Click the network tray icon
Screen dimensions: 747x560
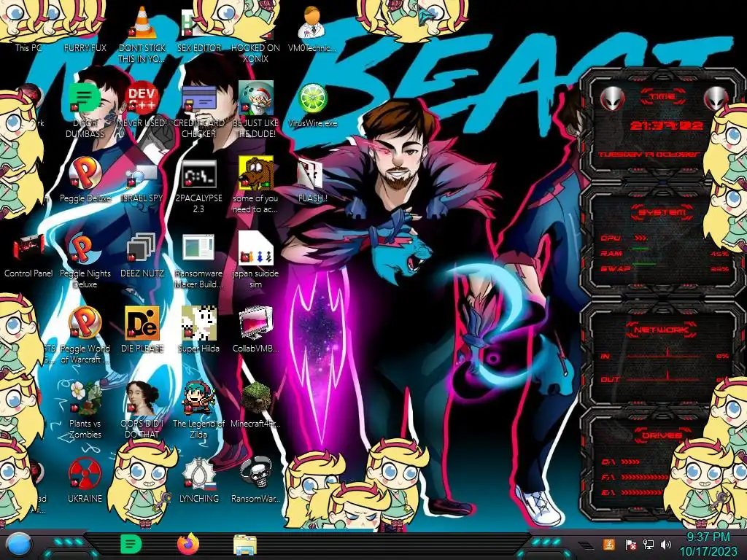[x=648, y=545]
